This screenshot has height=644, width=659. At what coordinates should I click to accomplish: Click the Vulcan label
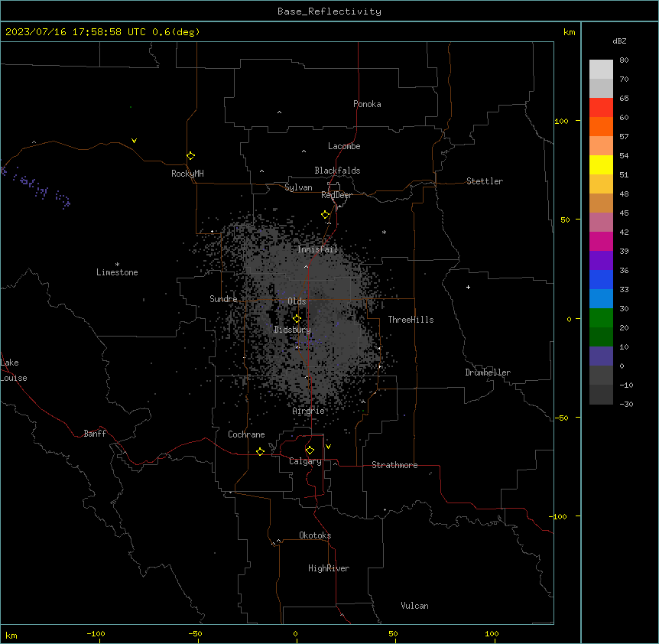[415, 606]
